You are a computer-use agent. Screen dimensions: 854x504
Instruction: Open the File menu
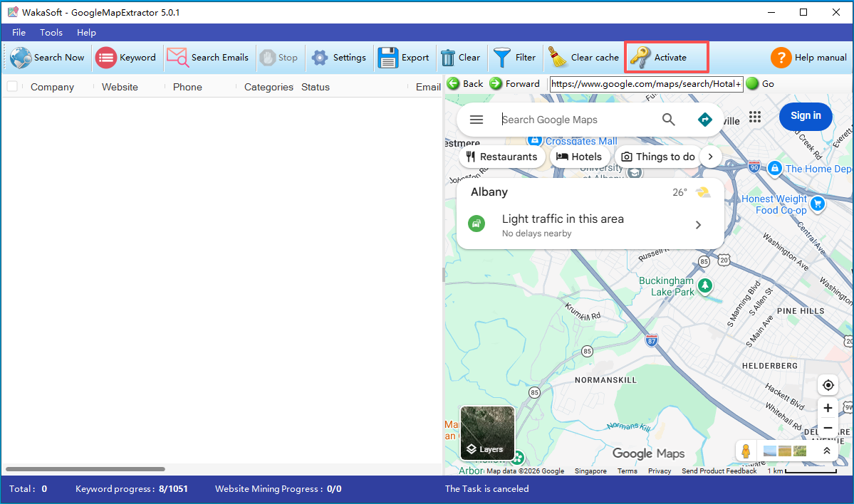[x=19, y=33]
